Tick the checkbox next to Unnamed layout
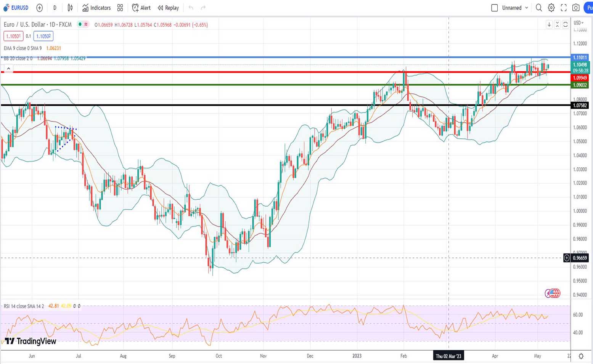Viewport: 593px width, 364px height. click(x=495, y=8)
